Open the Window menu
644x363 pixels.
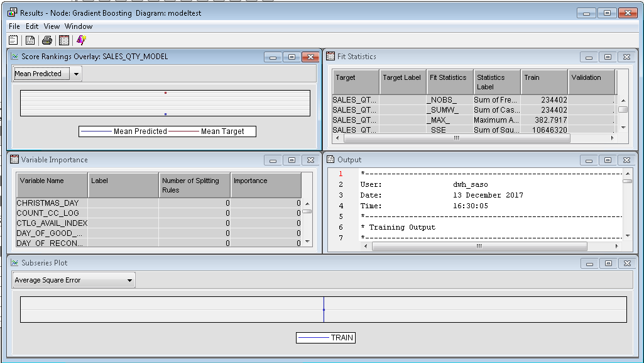point(79,26)
